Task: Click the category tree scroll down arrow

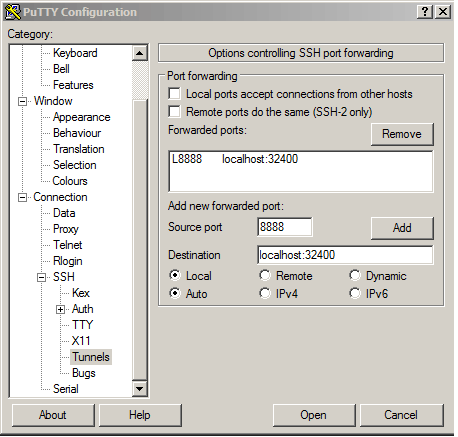Action: [140, 389]
